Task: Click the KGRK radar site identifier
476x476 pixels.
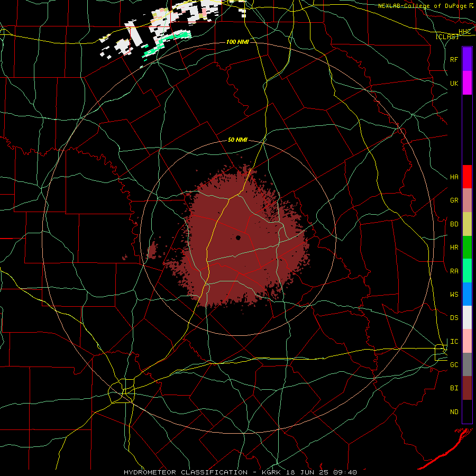Action: (270, 472)
